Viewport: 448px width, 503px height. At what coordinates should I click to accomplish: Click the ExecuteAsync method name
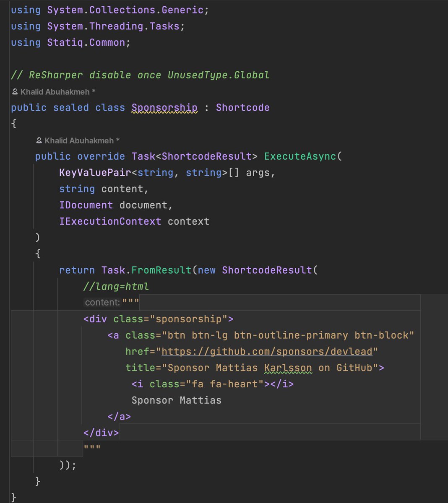(300, 156)
